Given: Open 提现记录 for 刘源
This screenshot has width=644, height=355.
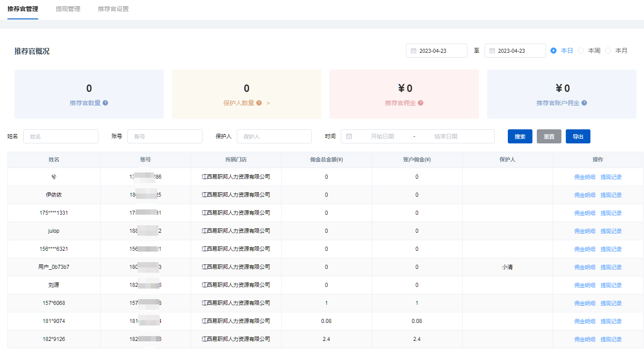Looking at the screenshot, I should tap(611, 285).
